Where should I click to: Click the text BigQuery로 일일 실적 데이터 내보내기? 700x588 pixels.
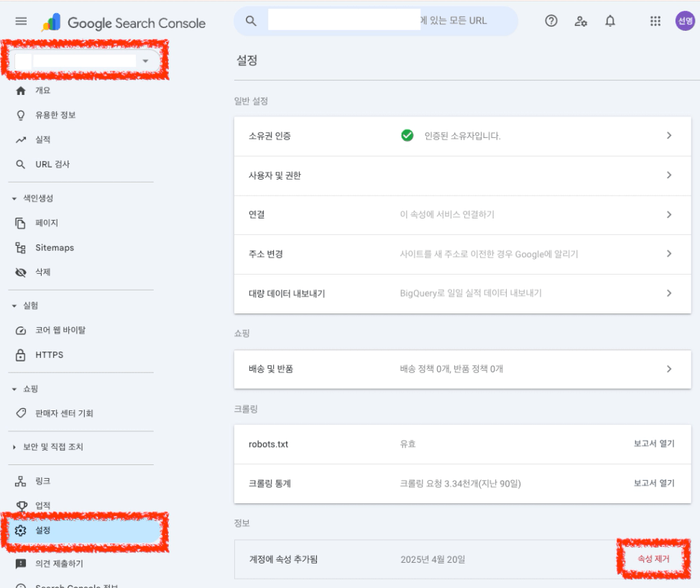coord(471,293)
